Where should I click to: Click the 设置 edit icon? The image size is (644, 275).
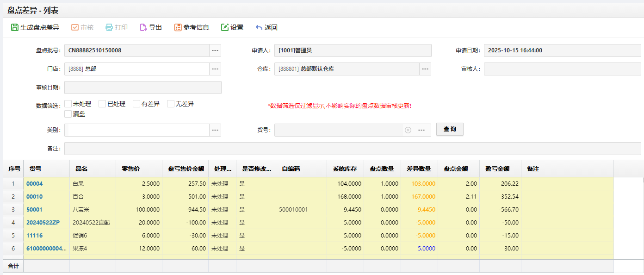click(x=225, y=27)
